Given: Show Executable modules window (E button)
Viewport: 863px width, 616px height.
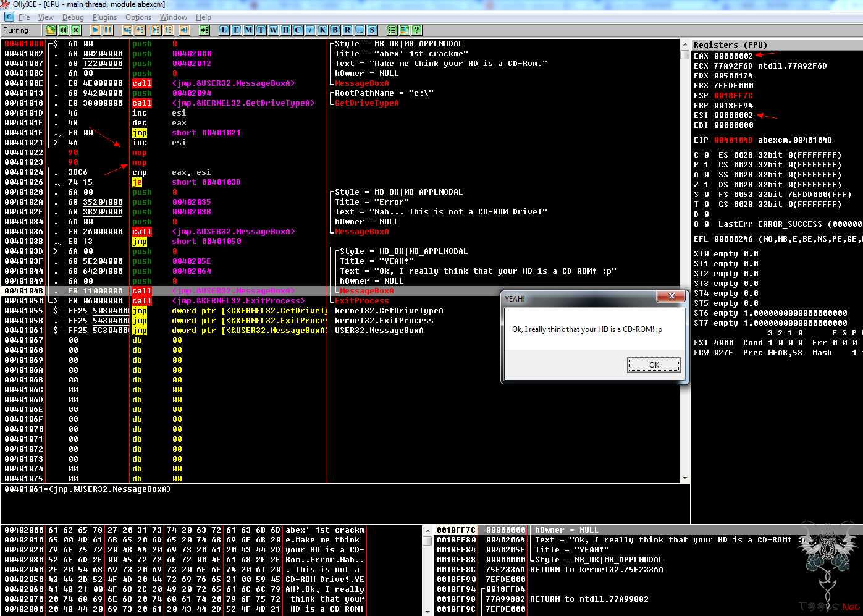Looking at the screenshot, I should tap(236, 30).
